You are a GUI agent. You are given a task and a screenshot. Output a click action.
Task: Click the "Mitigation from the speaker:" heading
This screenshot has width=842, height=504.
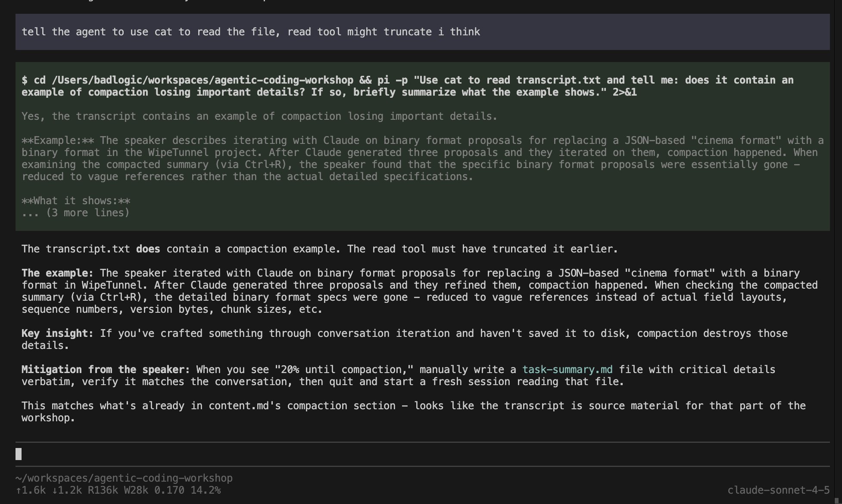click(x=106, y=370)
